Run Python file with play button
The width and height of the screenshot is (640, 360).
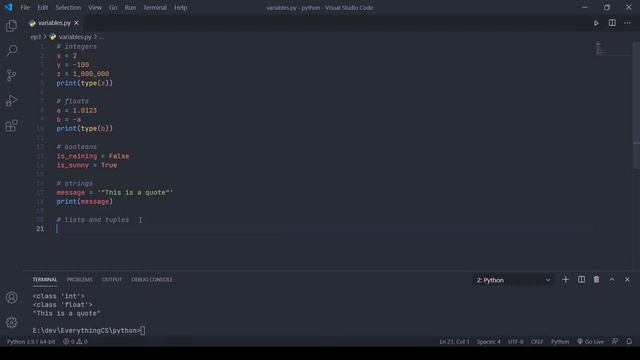pos(596,23)
